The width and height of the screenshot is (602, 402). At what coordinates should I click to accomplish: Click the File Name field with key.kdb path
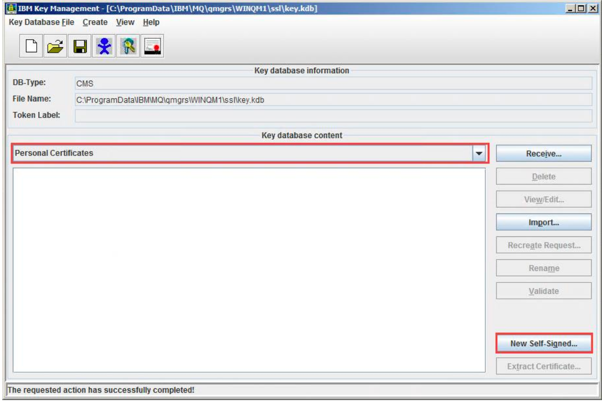(x=333, y=100)
